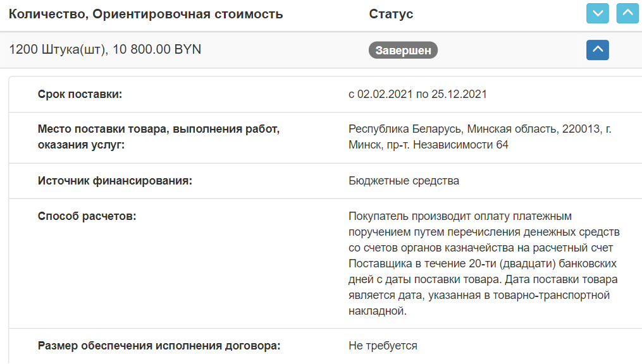642x364 pixels.
Task: Collapse all lots with light-blue up chevron
Action: tap(627, 13)
